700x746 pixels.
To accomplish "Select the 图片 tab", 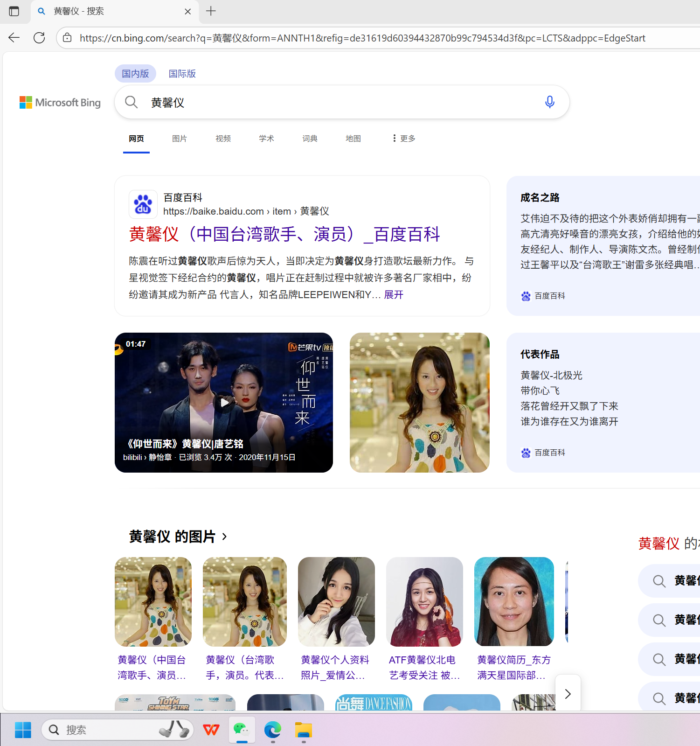I will tap(180, 139).
